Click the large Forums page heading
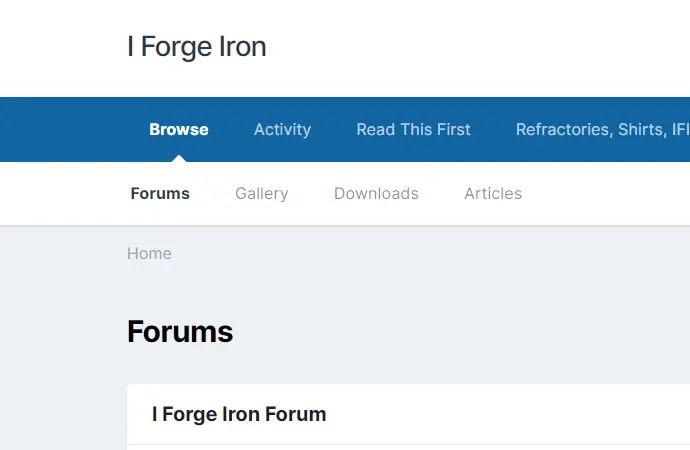This screenshot has width=690, height=450. tap(180, 332)
